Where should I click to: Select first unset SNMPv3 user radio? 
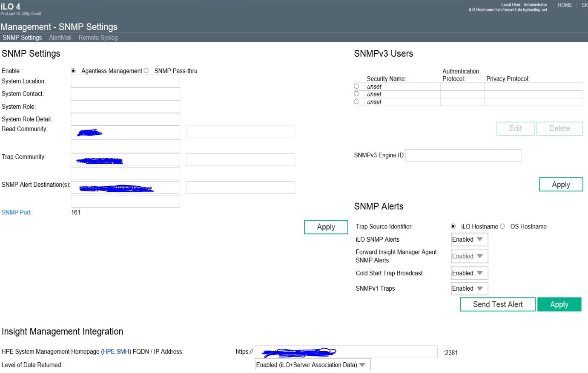tap(356, 86)
